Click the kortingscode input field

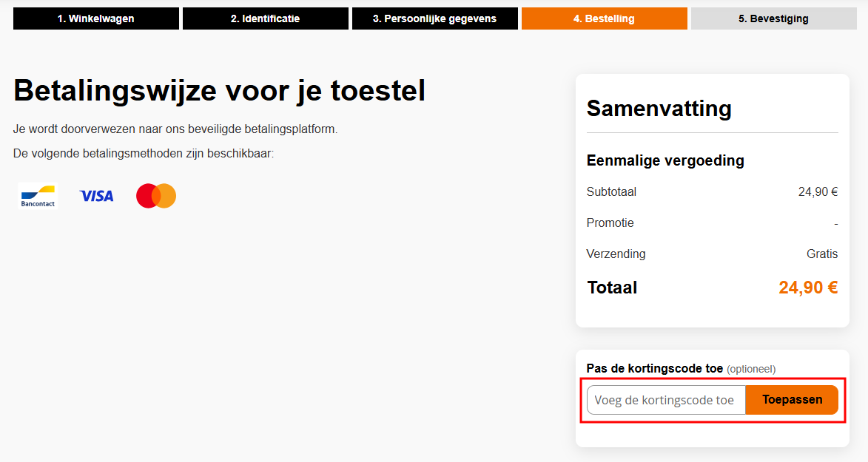pos(665,399)
